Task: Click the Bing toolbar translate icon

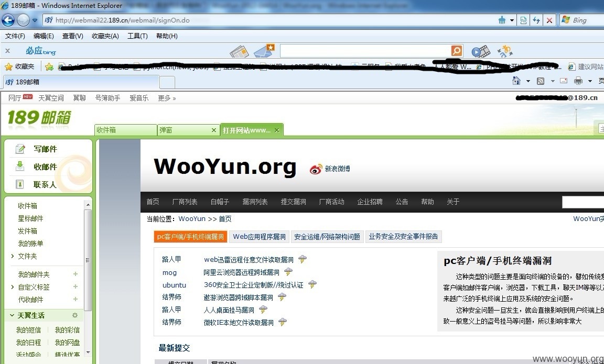Action: (504, 51)
